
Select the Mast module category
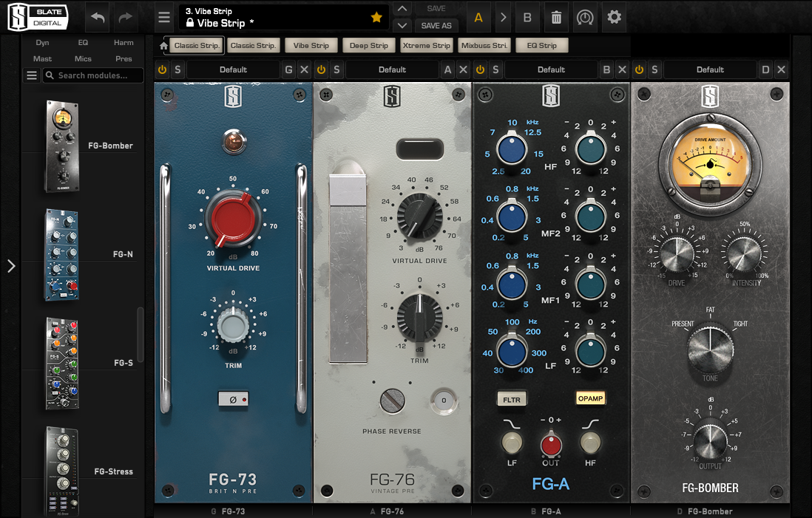[42, 59]
